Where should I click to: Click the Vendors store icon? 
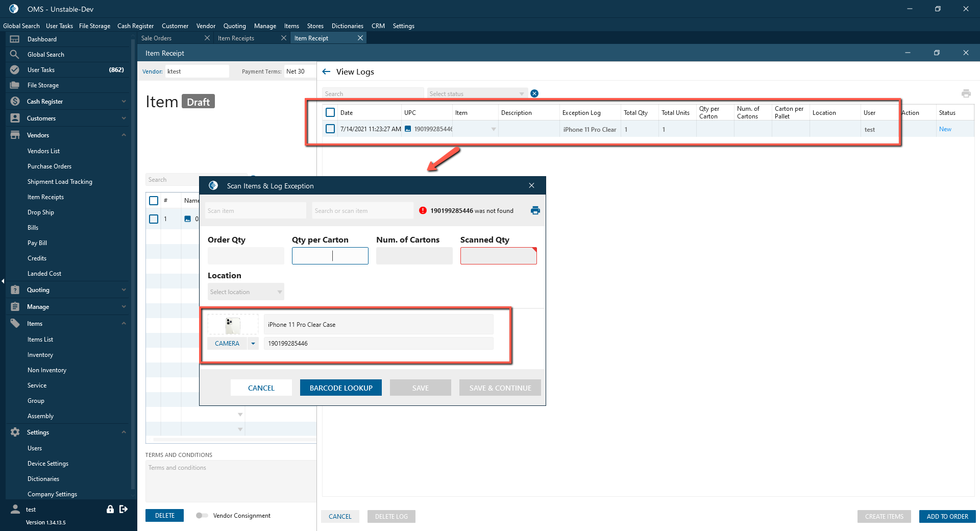[15, 135]
